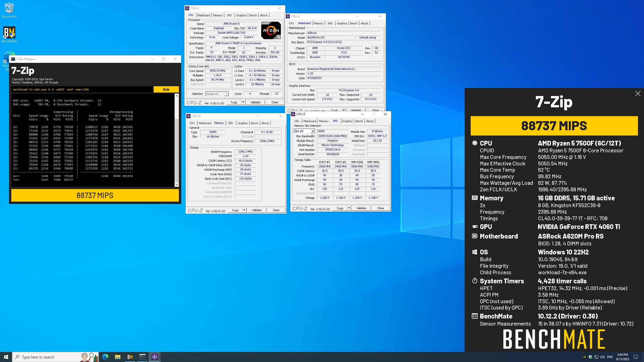This screenshot has height=362, width=644.
Task: Switch to BenchMate taskbar icon
Action: (130, 357)
